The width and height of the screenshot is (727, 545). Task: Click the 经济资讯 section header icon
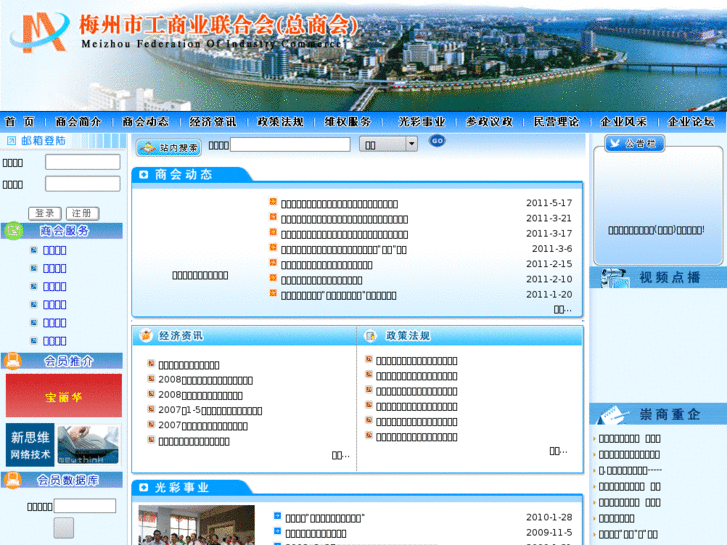click(146, 336)
